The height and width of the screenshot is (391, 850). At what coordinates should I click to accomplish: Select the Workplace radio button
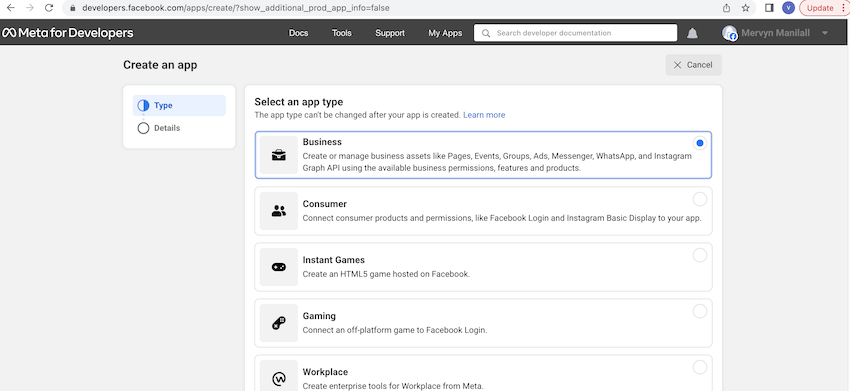coord(700,367)
